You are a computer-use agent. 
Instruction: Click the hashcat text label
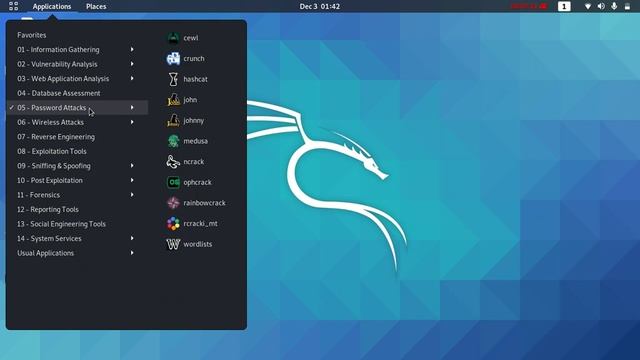point(196,79)
